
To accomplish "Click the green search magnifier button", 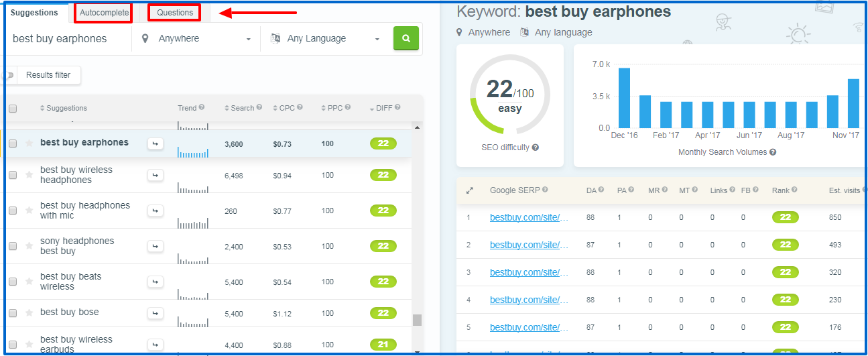I will 406,38.
